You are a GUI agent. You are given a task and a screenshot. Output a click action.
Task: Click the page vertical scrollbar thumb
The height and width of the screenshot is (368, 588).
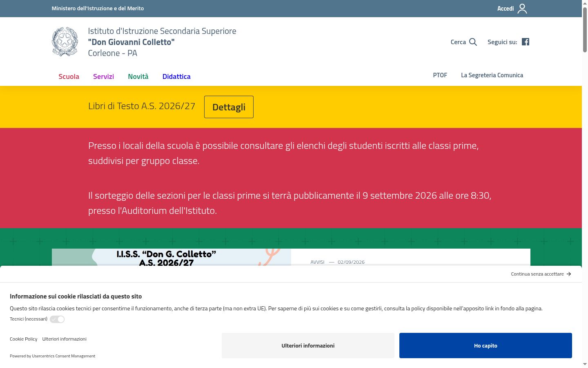pyautogui.click(x=585, y=29)
